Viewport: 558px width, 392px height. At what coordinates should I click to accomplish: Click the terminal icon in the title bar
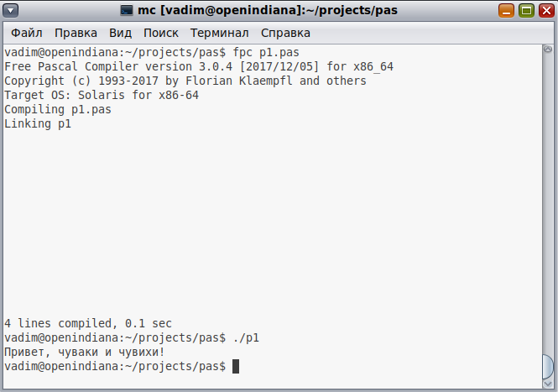click(127, 11)
